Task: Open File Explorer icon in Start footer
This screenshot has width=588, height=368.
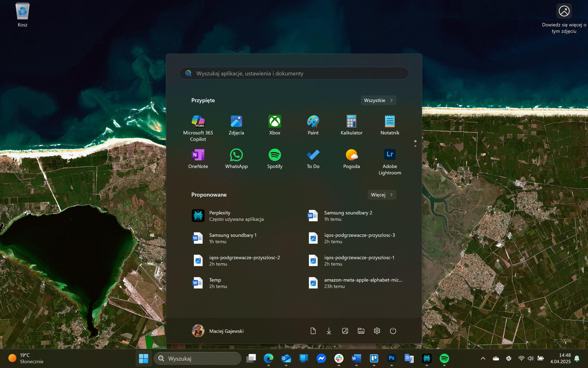Action: click(361, 331)
